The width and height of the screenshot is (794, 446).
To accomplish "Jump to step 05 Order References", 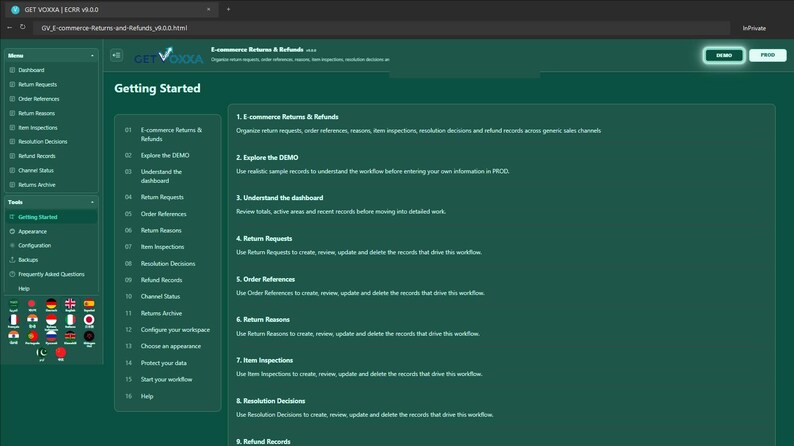I will point(168,214).
